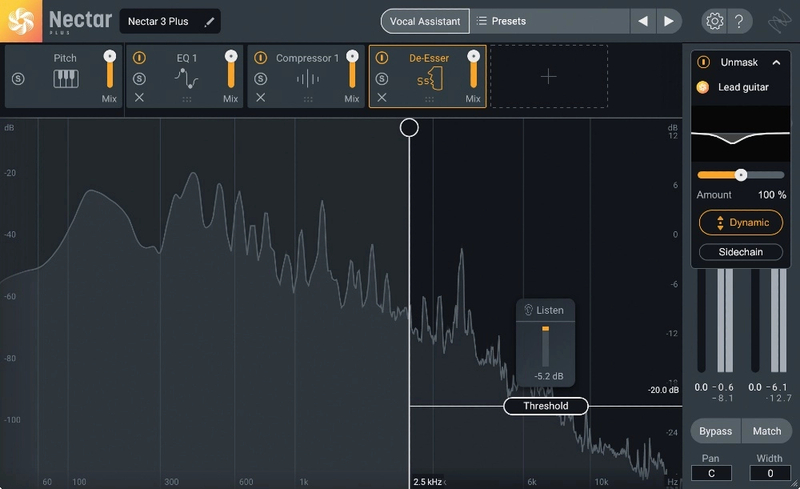Adjust the Pitch module Mix slider
This screenshot has height=489, width=800.
pyautogui.click(x=110, y=69)
